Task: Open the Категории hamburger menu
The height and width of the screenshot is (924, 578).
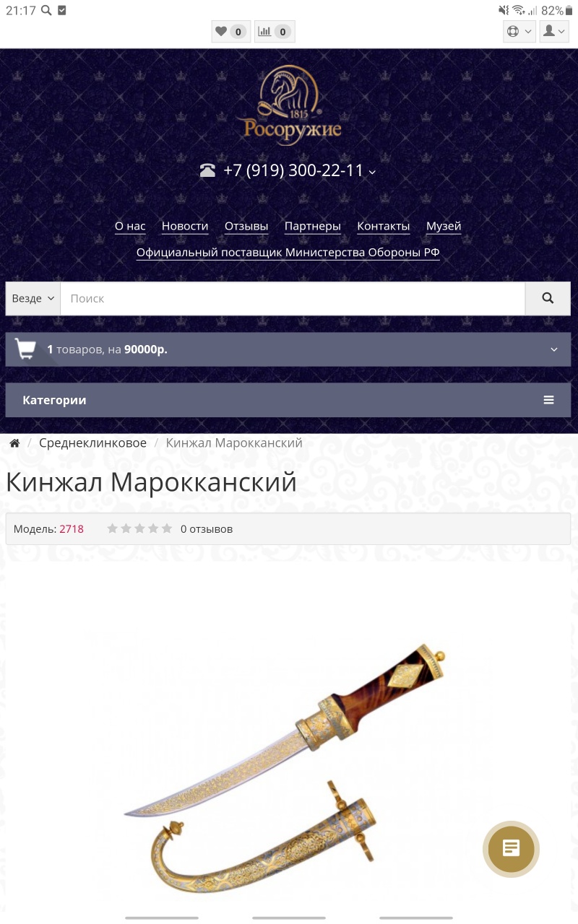Action: coord(549,400)
